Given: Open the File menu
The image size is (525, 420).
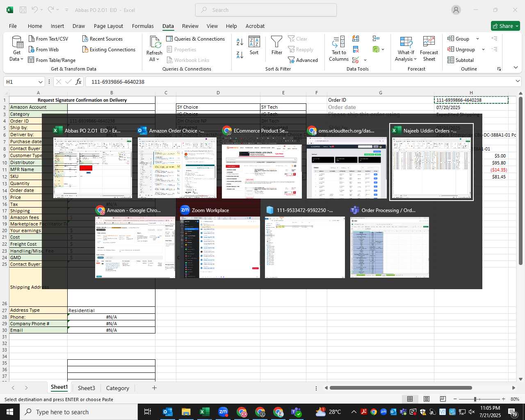Looking at the screenshot, I should pos(13,26).
